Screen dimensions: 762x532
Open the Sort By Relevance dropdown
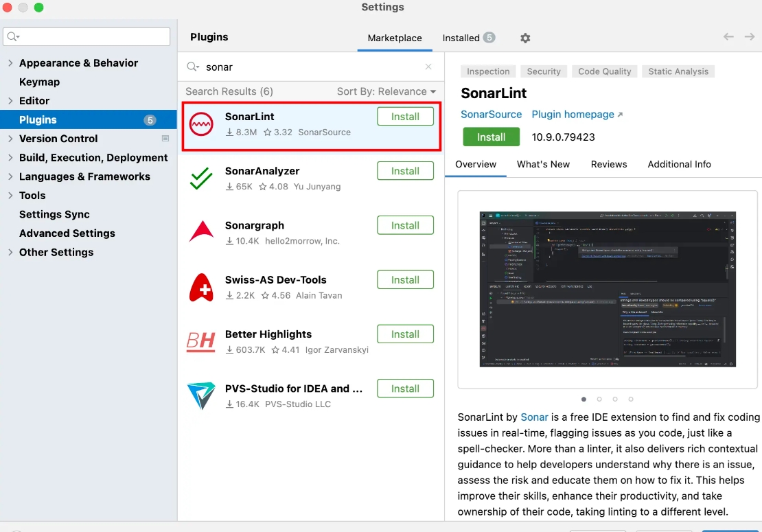point(386,91)
